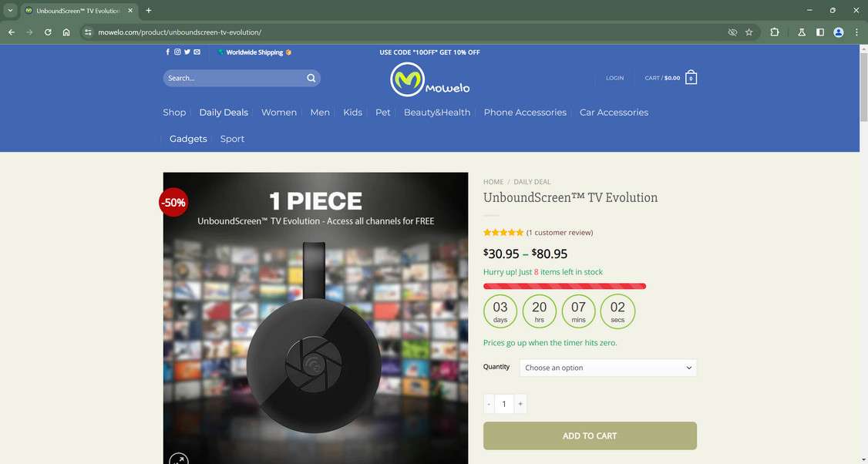Click the ADD TO CART button
Viewport: 868px width, 464px height.
pos(590,435)
